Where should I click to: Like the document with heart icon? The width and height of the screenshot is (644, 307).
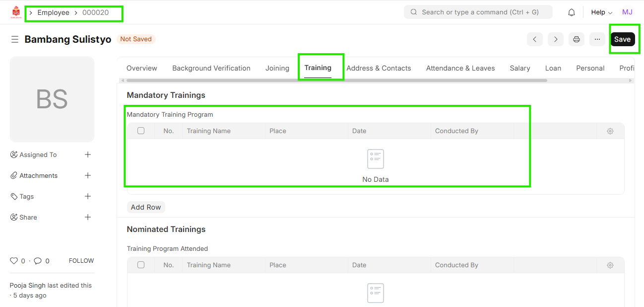point(14,261)
